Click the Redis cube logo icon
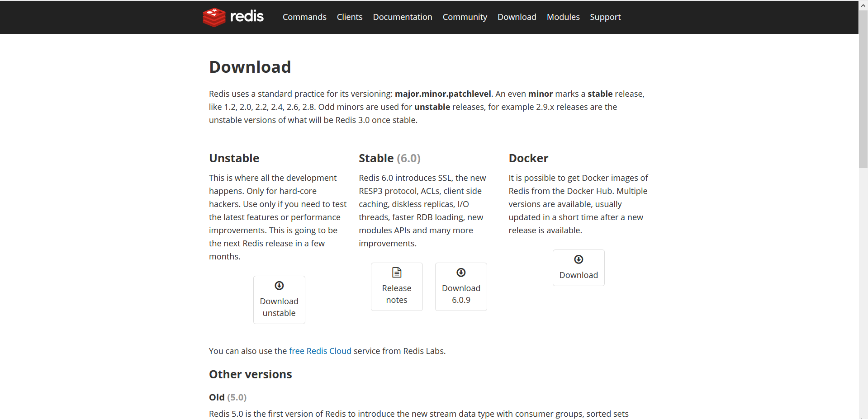868x419 pixels. coord(214,17)
